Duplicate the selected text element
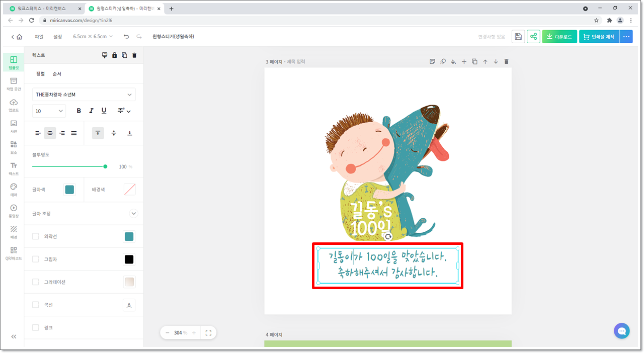 [124, 55]
